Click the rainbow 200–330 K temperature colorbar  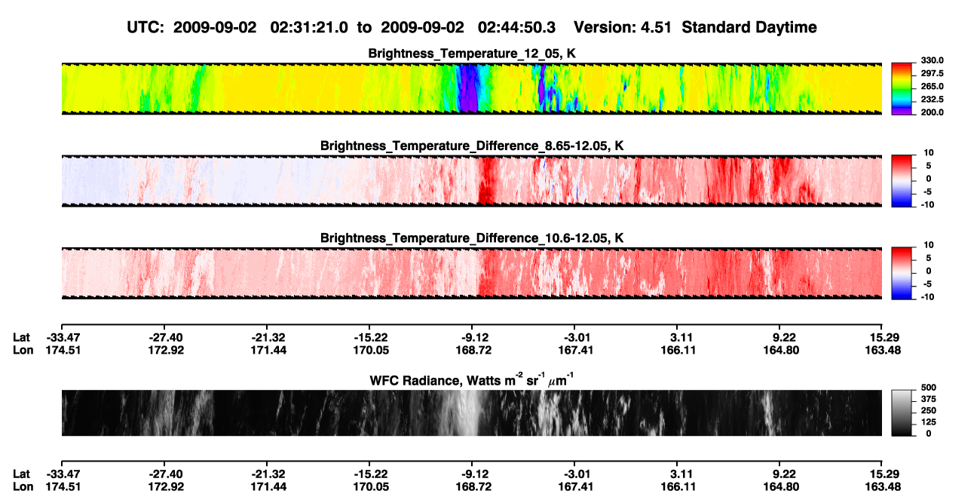(x=902, y=88)
